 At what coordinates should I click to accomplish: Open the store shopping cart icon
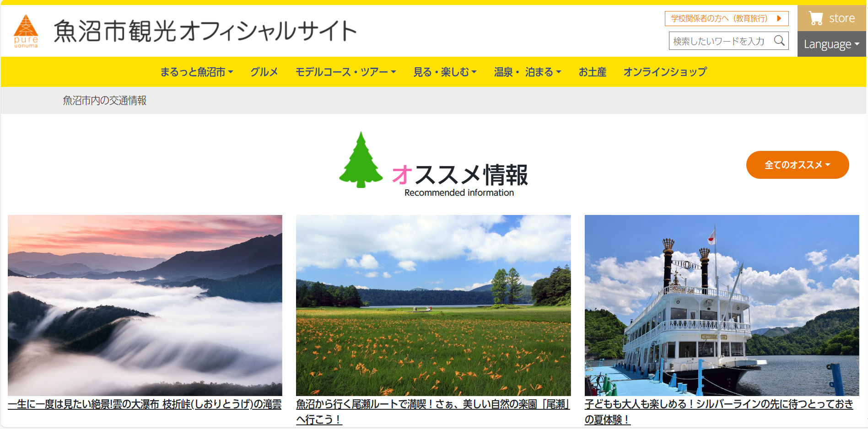pyautogui.click(x=815, y=18)
